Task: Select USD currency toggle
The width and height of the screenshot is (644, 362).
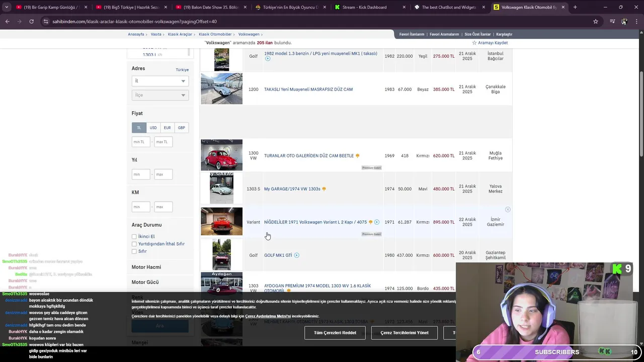Action: pos(153,128)
